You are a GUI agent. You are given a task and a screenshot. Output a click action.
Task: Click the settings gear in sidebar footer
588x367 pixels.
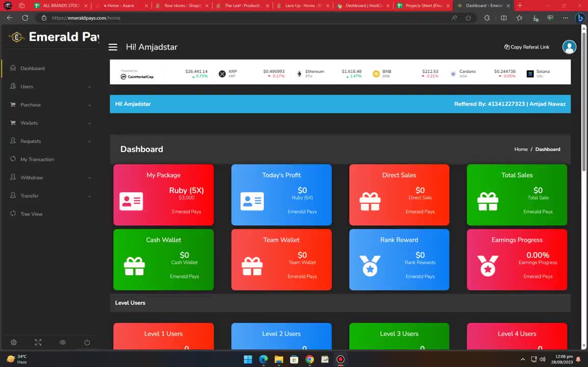pos(13,342)
